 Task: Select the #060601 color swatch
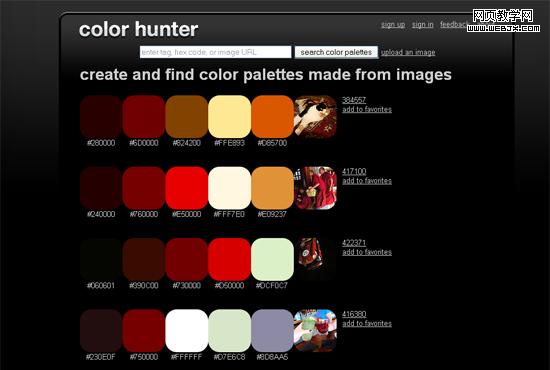click(x=101, y=260)
